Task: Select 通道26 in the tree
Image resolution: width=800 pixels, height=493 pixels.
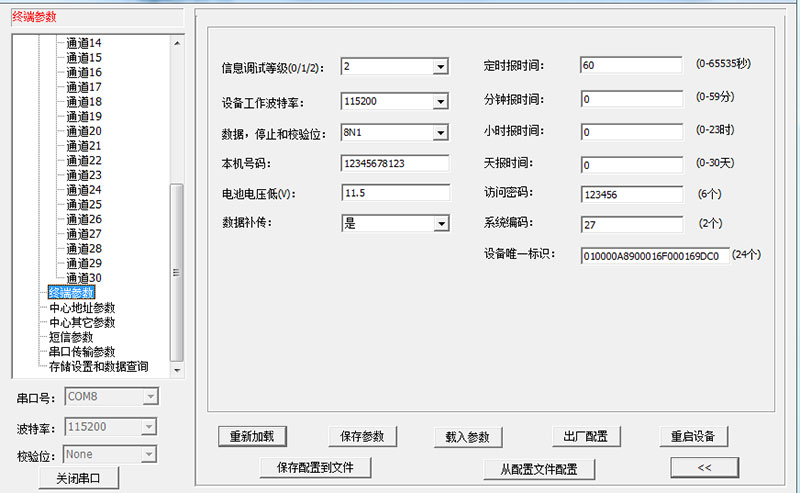Action: pos(84,219)
